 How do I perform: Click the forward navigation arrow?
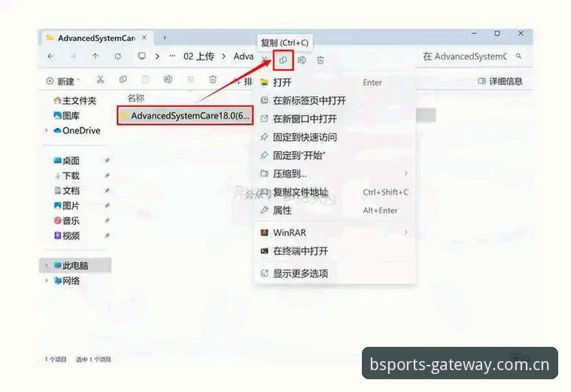coord(73,56)
